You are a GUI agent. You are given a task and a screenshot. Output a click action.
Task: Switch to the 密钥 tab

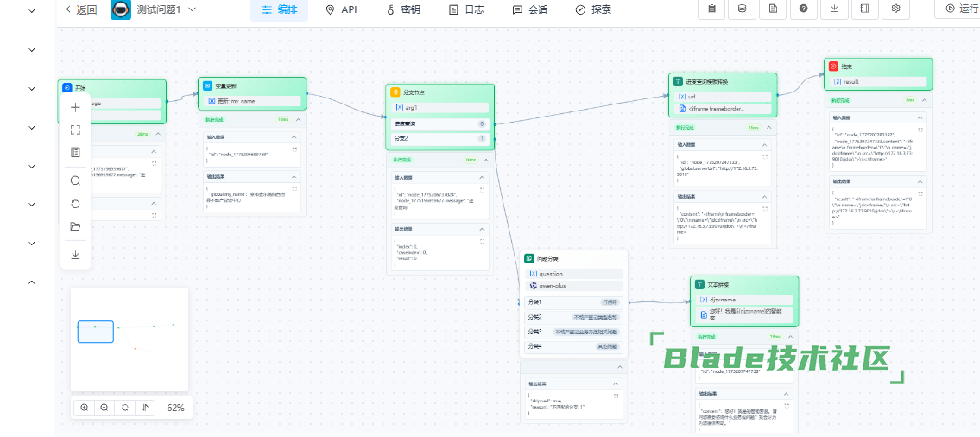[x=403, y=9]
